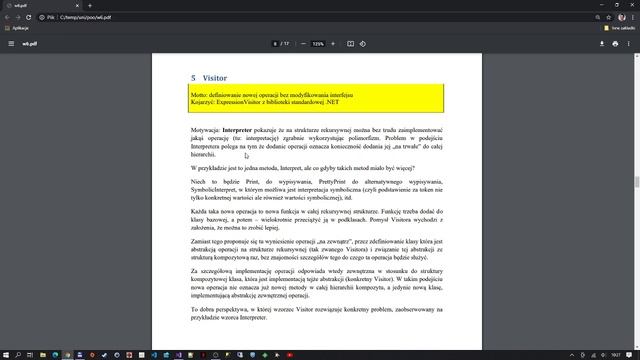The width and height of the screenshot is (640, 360).
Task: Click the w6.pdf title in PDF toolbar
Action: click(30, 44)
